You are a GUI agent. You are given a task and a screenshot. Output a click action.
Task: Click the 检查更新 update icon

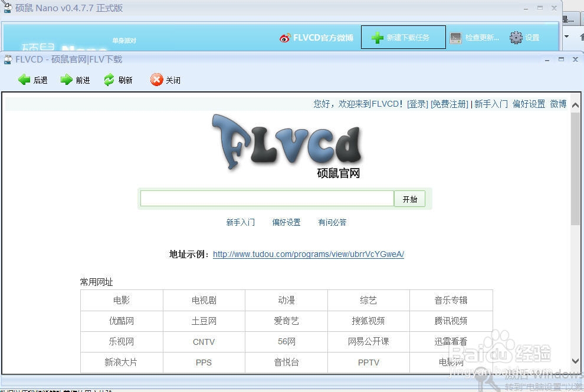(457, 37)
